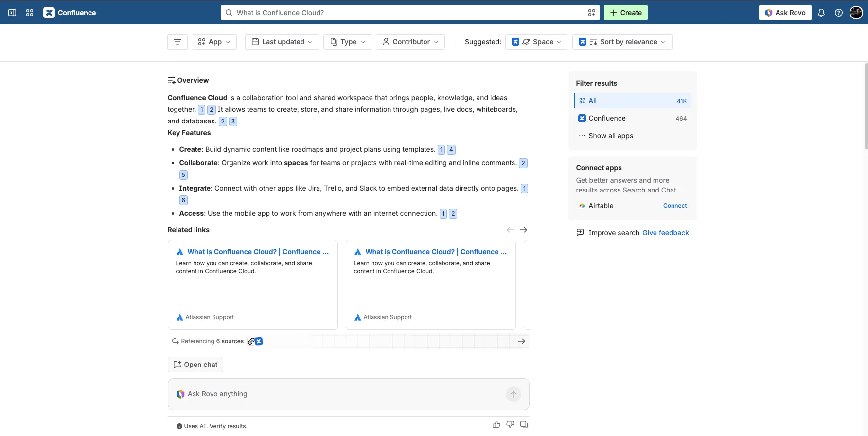Open Ask Rovo button
This screenshot has width=868, height=436.
pyautogui.click(x=785, y=13)
